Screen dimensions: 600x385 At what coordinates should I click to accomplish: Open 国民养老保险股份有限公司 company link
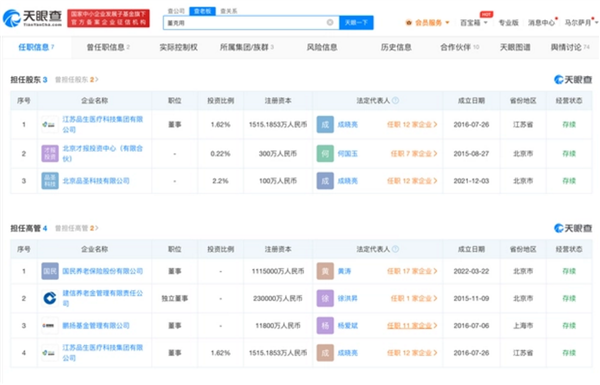(103, 271)
